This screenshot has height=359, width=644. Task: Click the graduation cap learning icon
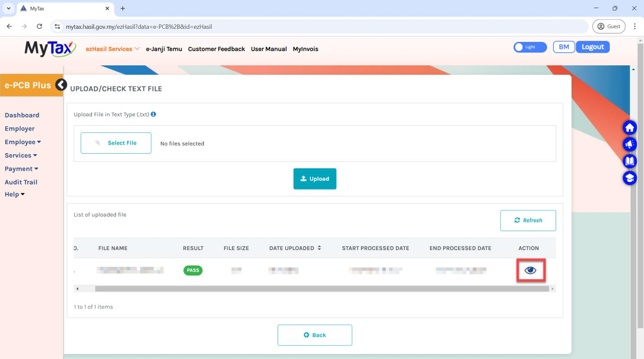(629, 177)
